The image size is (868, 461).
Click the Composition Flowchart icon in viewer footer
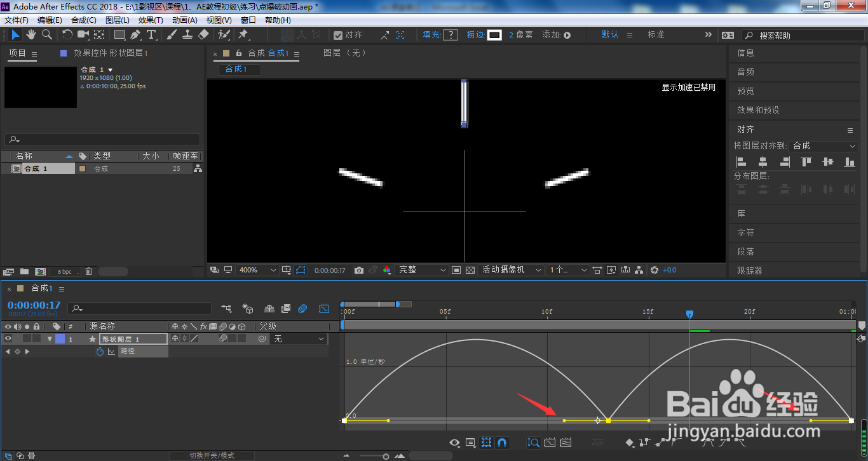click(x=639, y=270)
